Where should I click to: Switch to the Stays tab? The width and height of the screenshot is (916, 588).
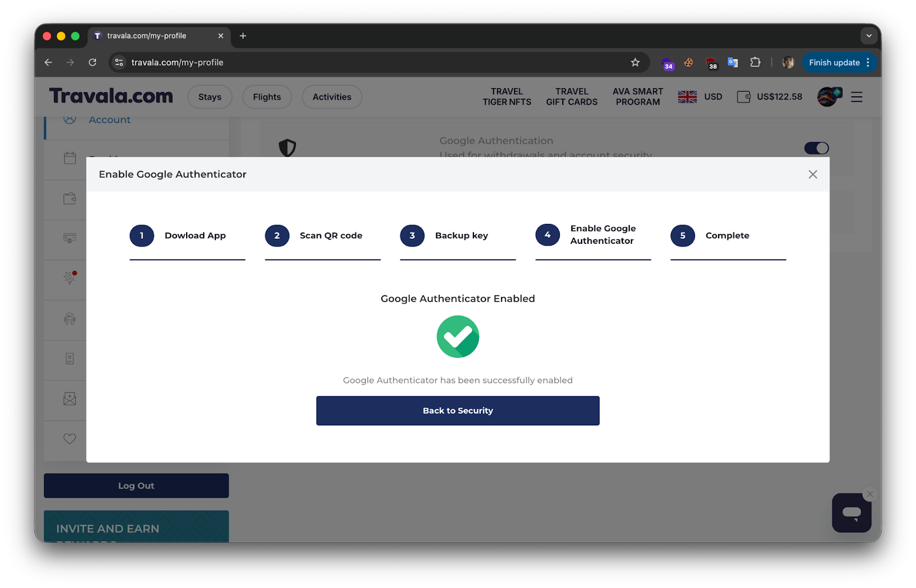point(210,97)
